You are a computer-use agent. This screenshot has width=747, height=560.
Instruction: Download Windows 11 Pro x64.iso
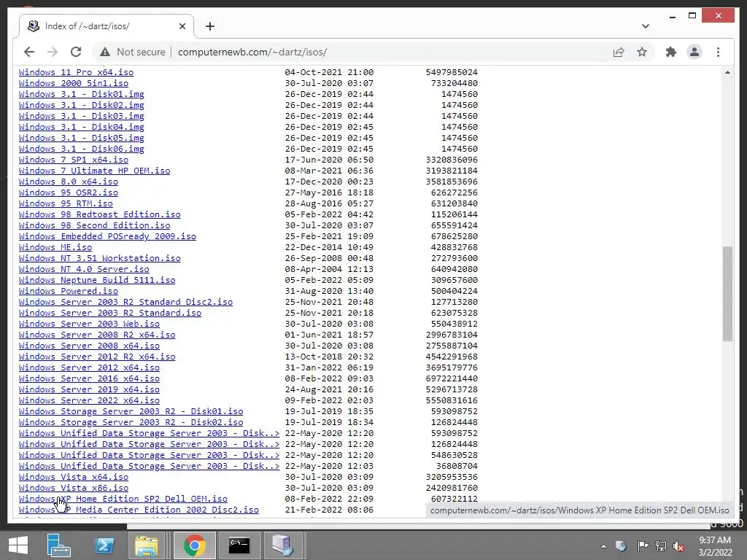76,72
